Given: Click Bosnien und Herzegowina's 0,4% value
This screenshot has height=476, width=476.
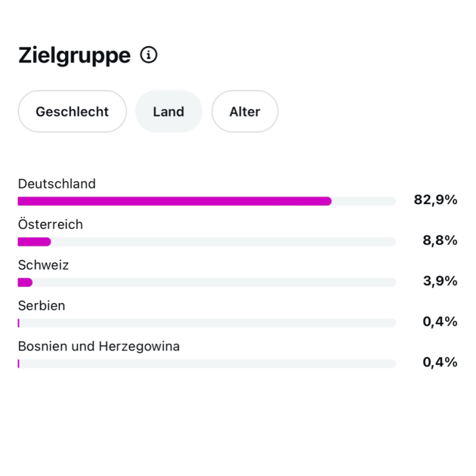Looking at the screenshot, I should click(x=440, y=363).
